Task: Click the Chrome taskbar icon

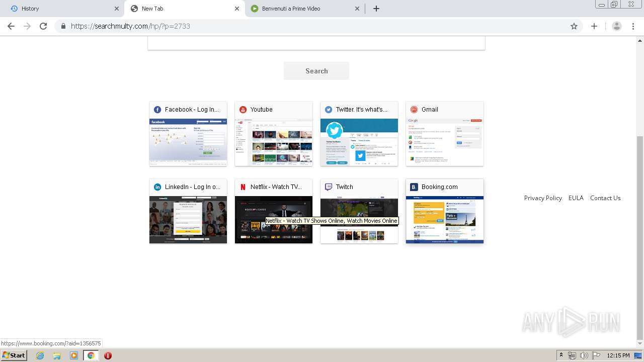Action: (91, 355)
